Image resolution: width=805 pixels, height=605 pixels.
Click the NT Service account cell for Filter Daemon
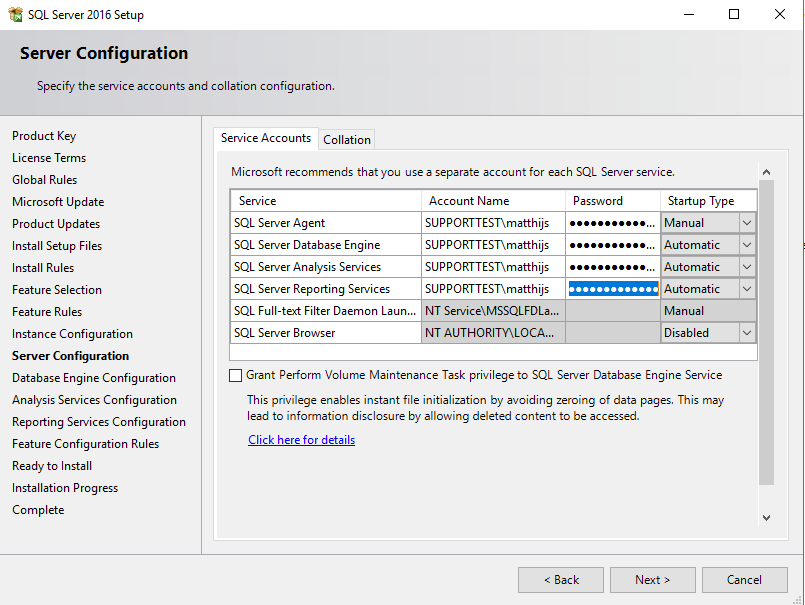click(x=493, y=311)
